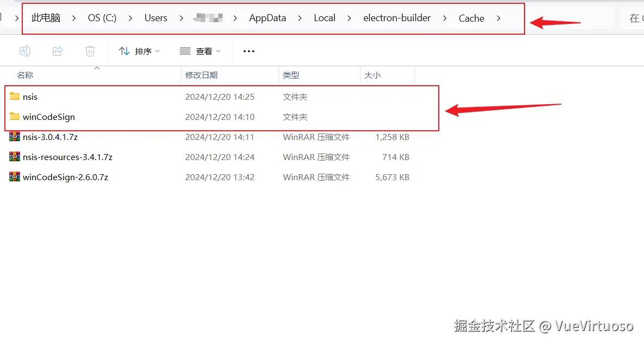Click the Delete trash can icon
The width and height of the screenshot is (644, 344).
pyautogui.click(x=90, y=51)
